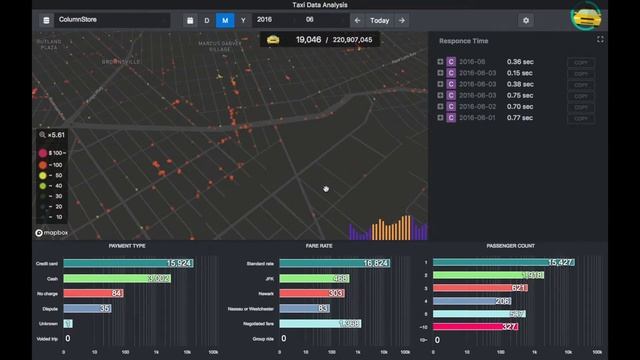Go to next period with right arrow
640x360 pixels.
[x=402, y=20]
